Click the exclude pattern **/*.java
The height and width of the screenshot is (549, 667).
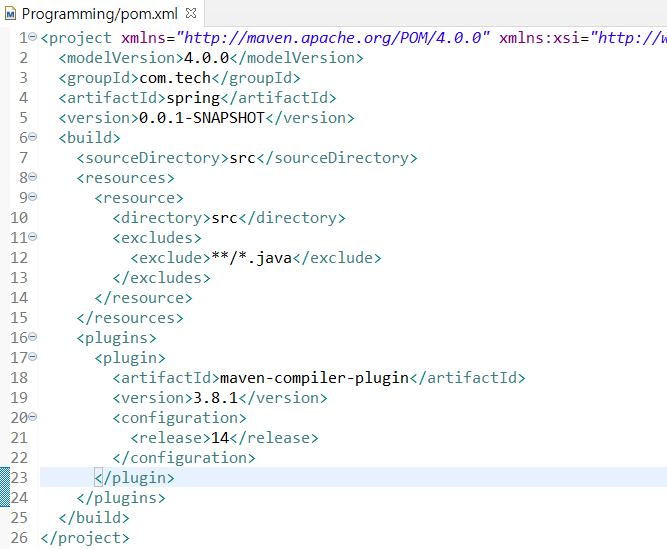click(251, 258)
